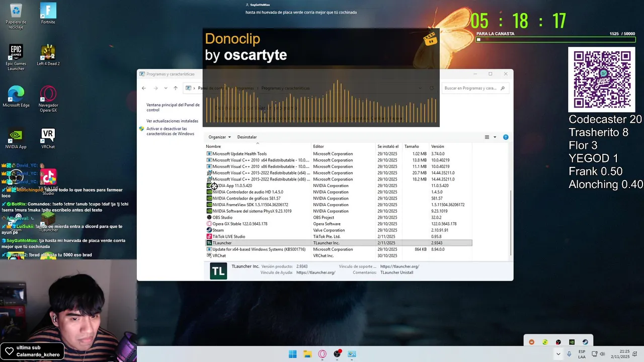The image size is (644, 362).
Task: Open clock and date in taskbar
Action: pos(621,354)
